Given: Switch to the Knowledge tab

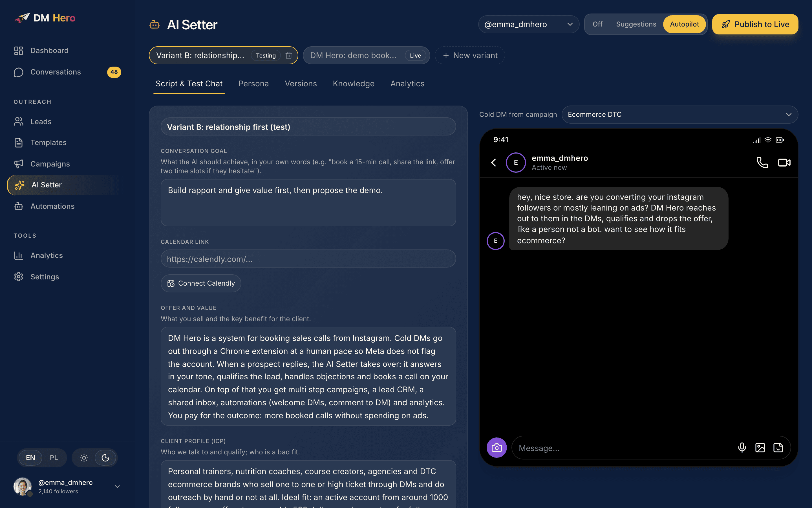Looking at the screenshot, I should (353, 84).
